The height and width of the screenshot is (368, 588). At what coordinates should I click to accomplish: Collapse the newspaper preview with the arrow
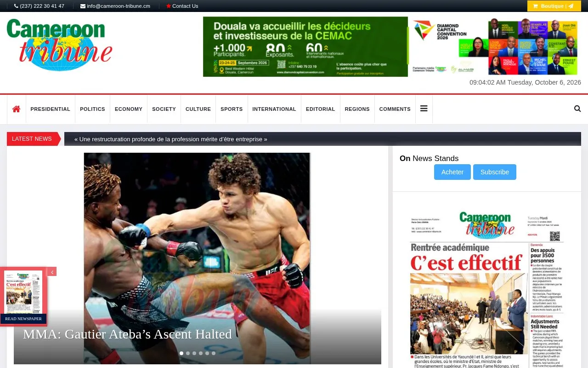coord(52,272)
